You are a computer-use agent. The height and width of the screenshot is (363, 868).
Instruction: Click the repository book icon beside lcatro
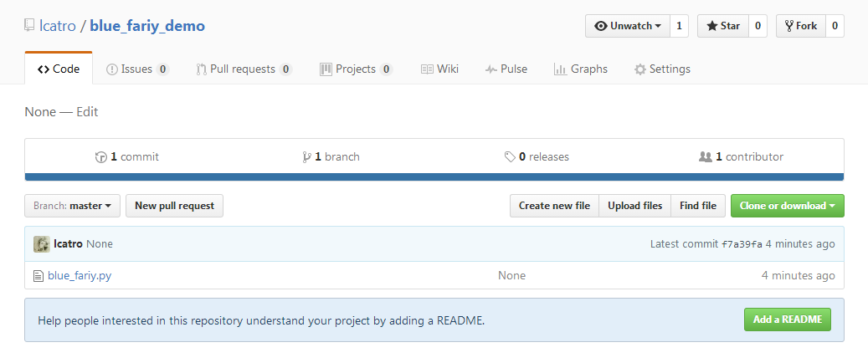[x=29, y=25]
